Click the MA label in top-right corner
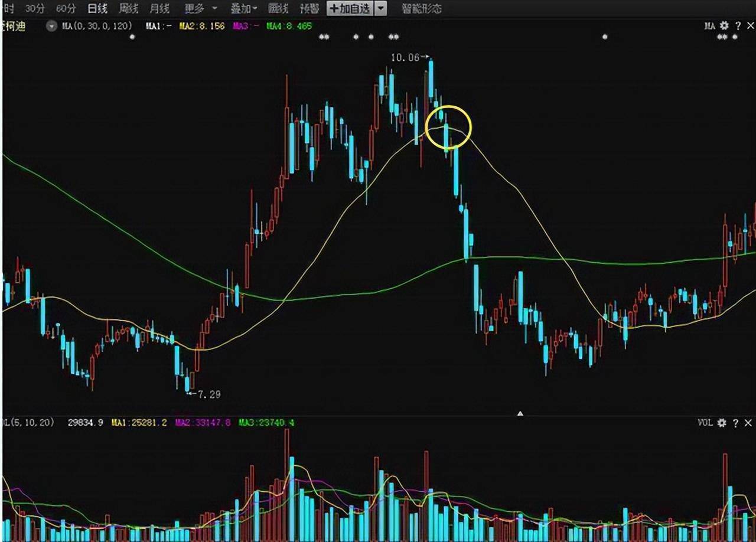 709,26
